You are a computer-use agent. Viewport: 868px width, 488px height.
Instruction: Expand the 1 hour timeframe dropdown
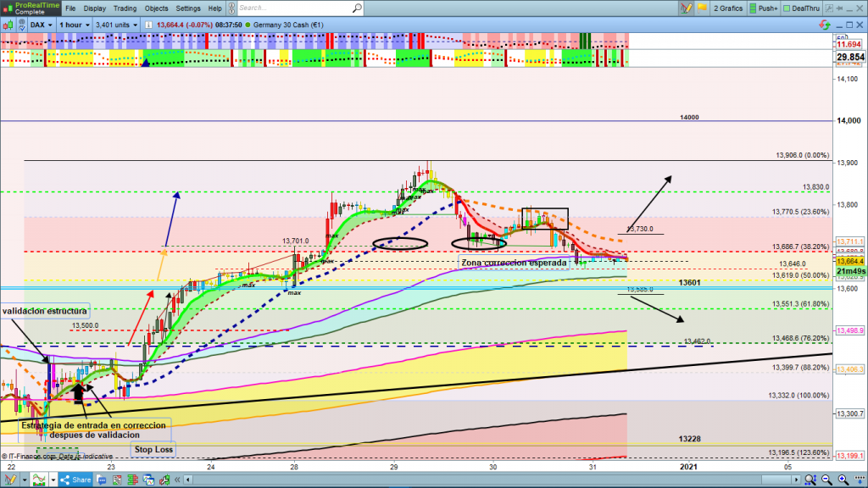(74, 25)
